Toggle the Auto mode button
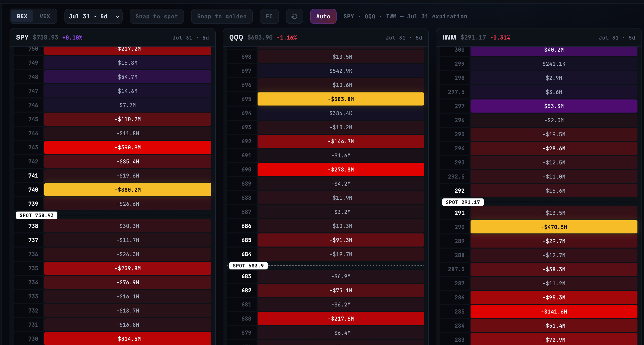644x345 pixels. pyautogui.click(x=323, y=16)
